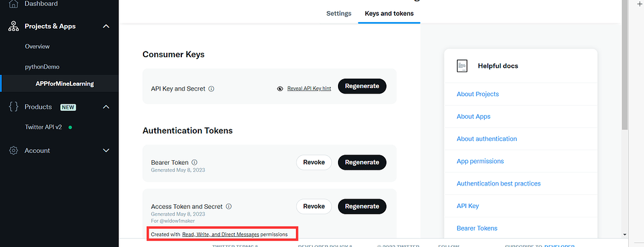Click the green status dot by Twitter API v2

(x=70, y=127)
